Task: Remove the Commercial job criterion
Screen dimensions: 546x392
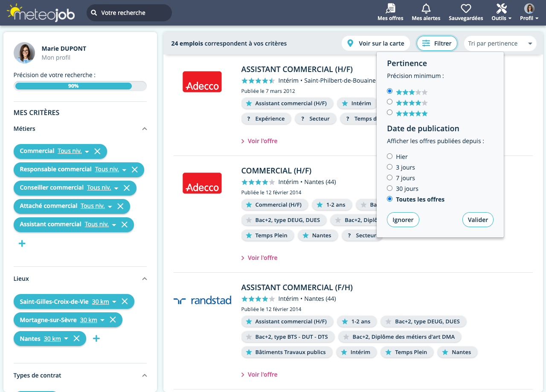Action: pyautogui.click(x=97, y=151)
